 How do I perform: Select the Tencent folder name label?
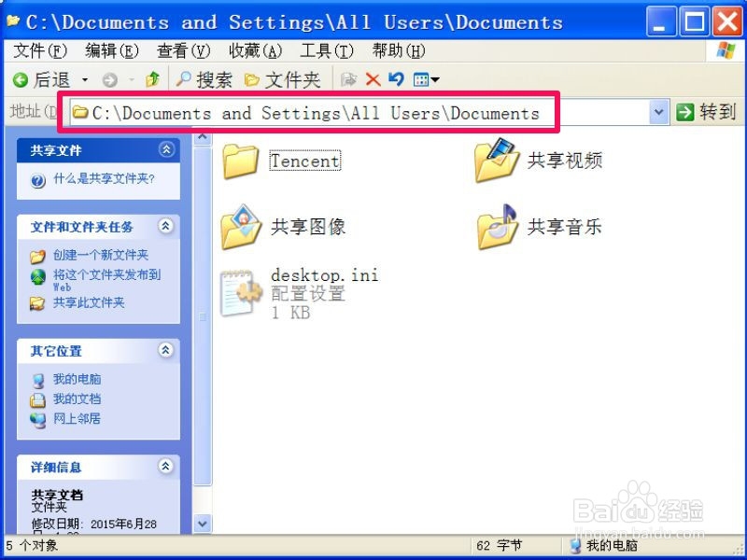pyautogui.click(x=305, y=161)
